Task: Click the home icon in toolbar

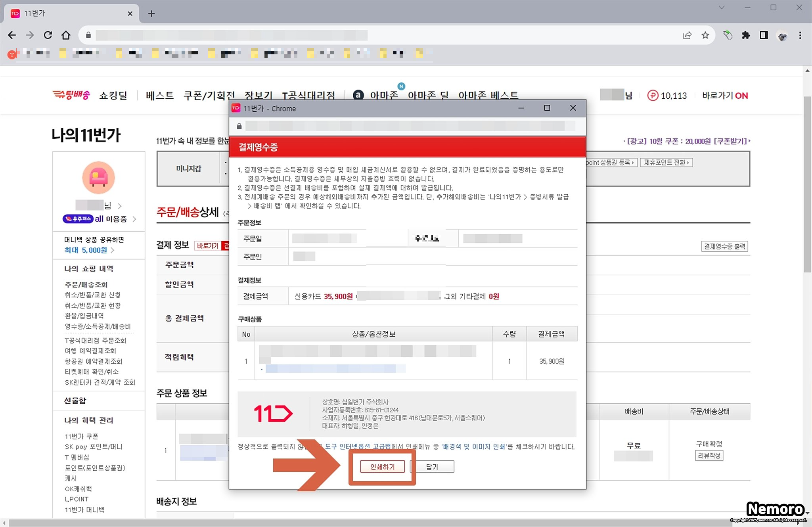Action: [66, 35]
